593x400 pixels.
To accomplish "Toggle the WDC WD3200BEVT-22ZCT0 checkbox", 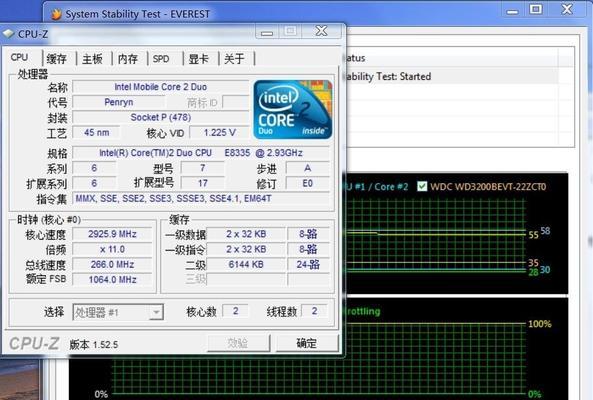I will [x=422, y=186].
